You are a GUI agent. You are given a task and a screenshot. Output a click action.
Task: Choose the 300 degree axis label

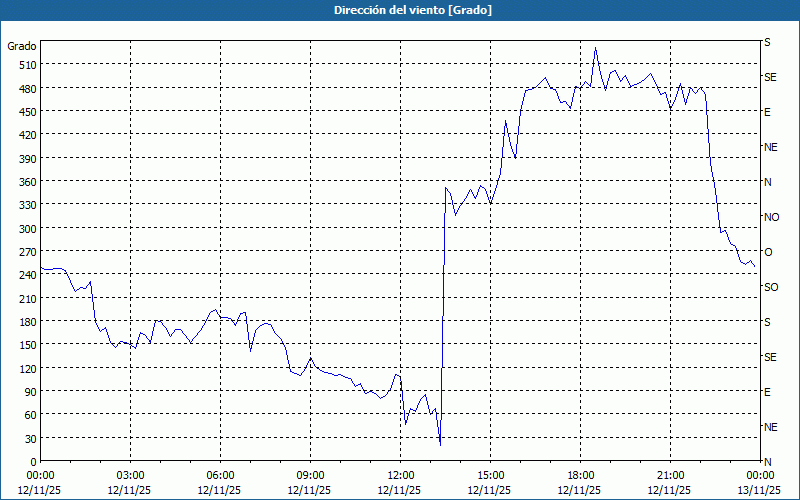point(28,229)
